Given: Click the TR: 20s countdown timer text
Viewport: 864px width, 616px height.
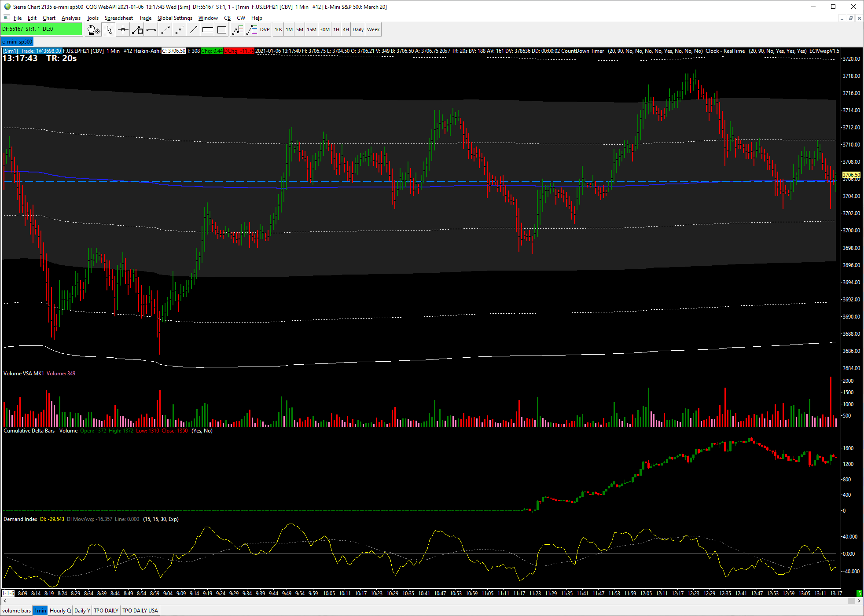Looking at the screenshot, I should tap(62, 59).
